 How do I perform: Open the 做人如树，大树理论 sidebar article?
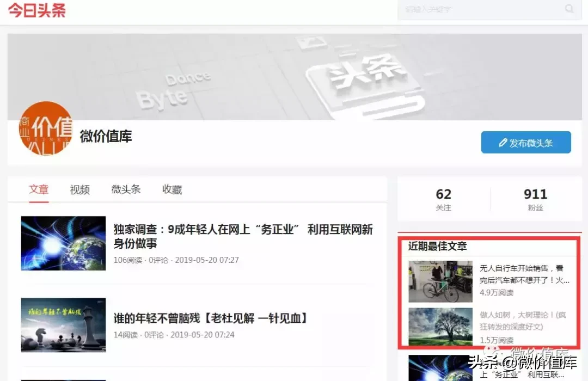tap(522, 321)
